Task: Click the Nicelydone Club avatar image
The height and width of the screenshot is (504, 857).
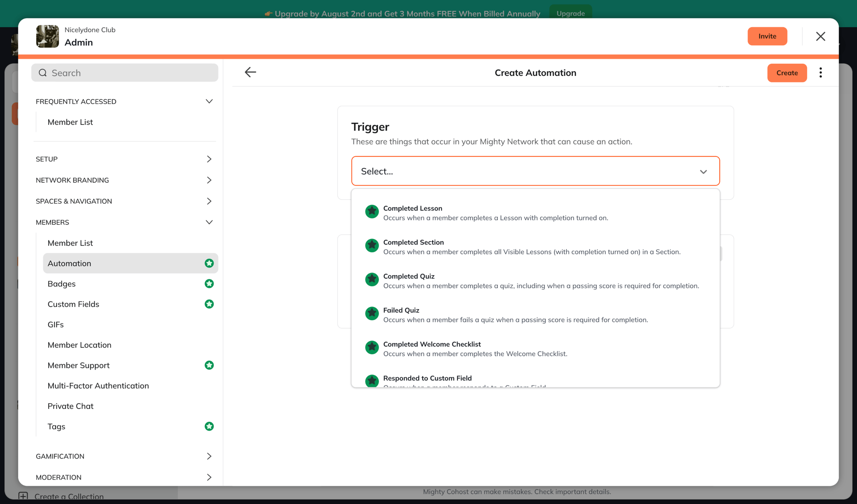Action: [x=47, y=36]
